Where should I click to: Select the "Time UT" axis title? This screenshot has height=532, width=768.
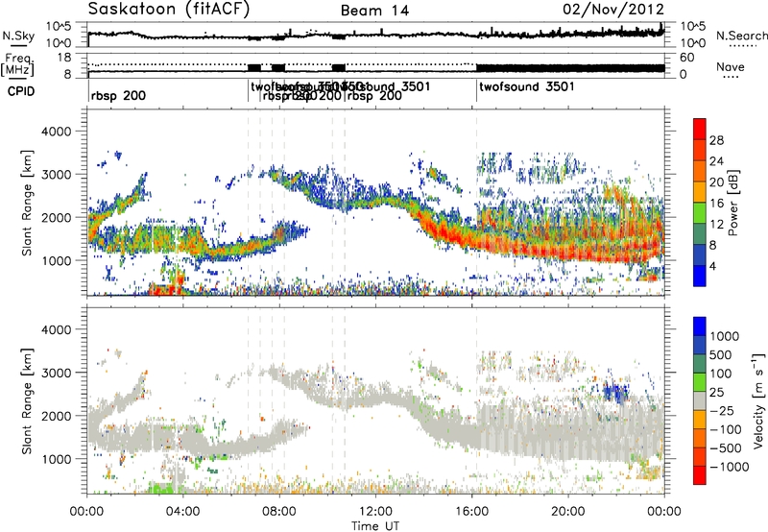[375, 526]
